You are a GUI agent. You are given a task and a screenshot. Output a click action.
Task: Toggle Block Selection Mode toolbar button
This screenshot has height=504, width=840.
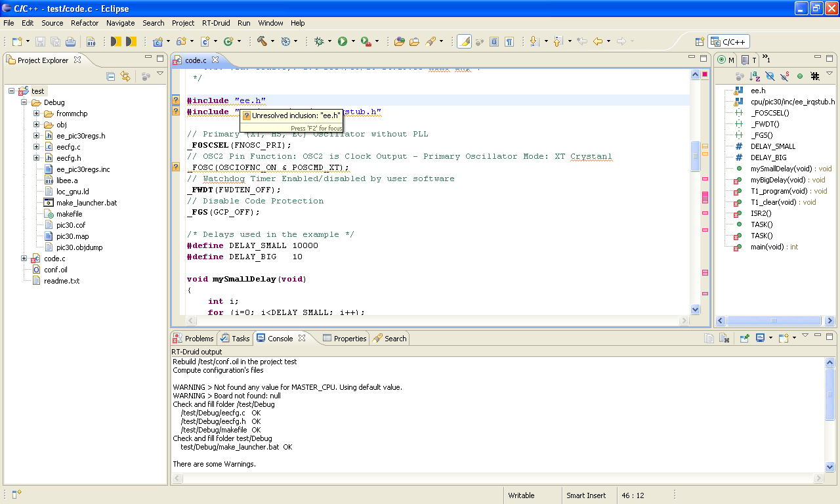coord(494,41)
